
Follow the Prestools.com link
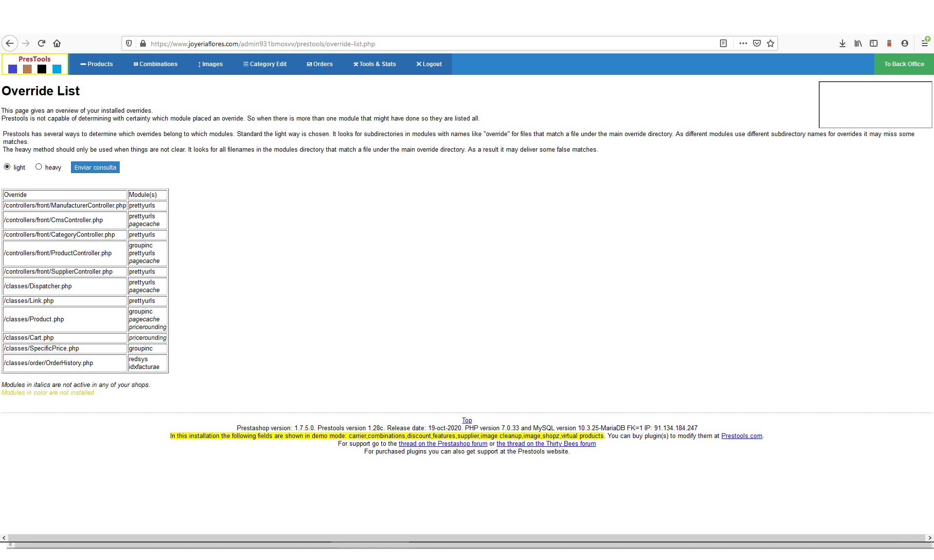[741, 436]
